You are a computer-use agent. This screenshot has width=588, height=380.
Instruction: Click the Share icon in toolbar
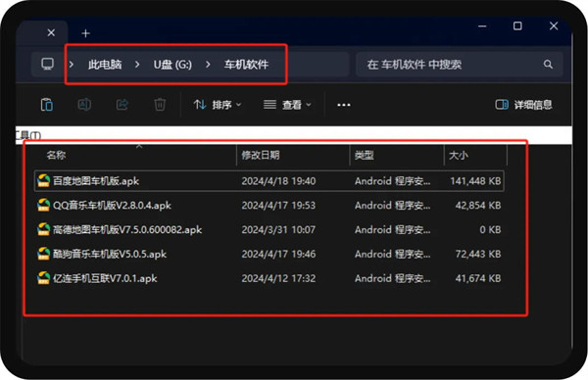pyautogui.click(x=122, y=105)
